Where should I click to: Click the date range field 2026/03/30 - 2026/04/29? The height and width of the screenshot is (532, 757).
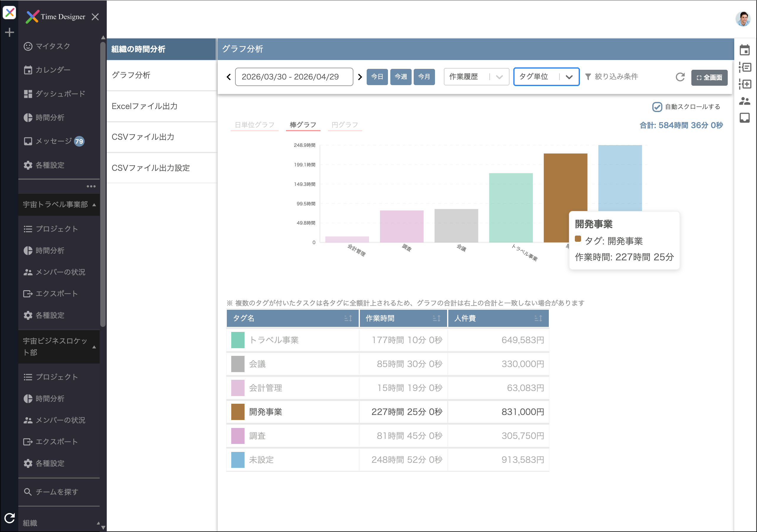click(x=294, y=77)
